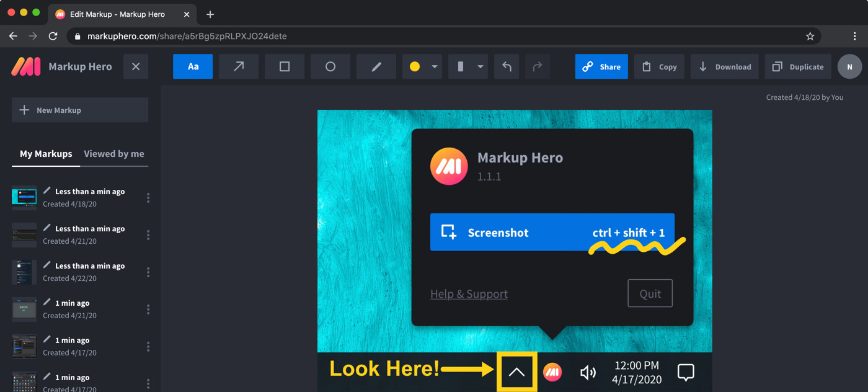
Task: Undo the last markup action
Action: coord(507,66)
